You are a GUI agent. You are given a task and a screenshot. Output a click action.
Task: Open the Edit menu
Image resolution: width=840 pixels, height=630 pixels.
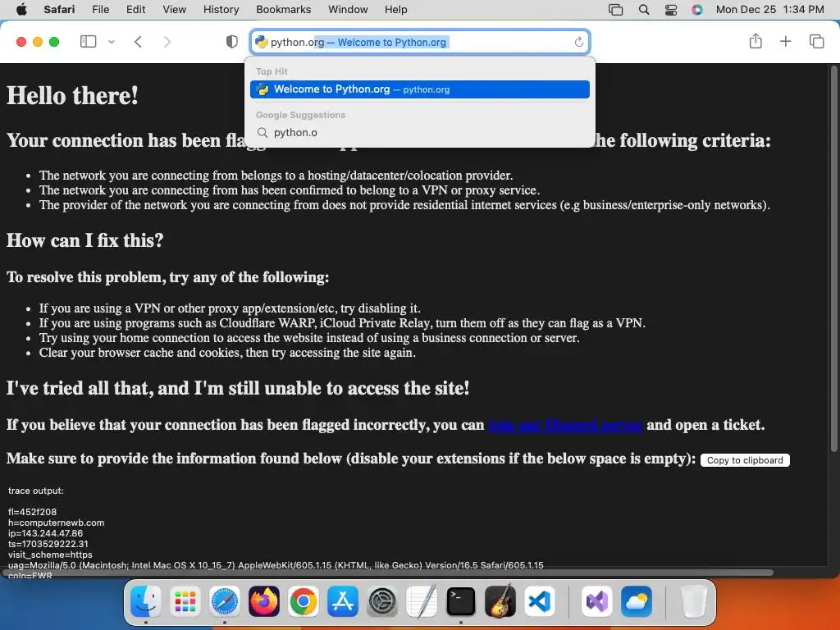[x=135, y=9]
